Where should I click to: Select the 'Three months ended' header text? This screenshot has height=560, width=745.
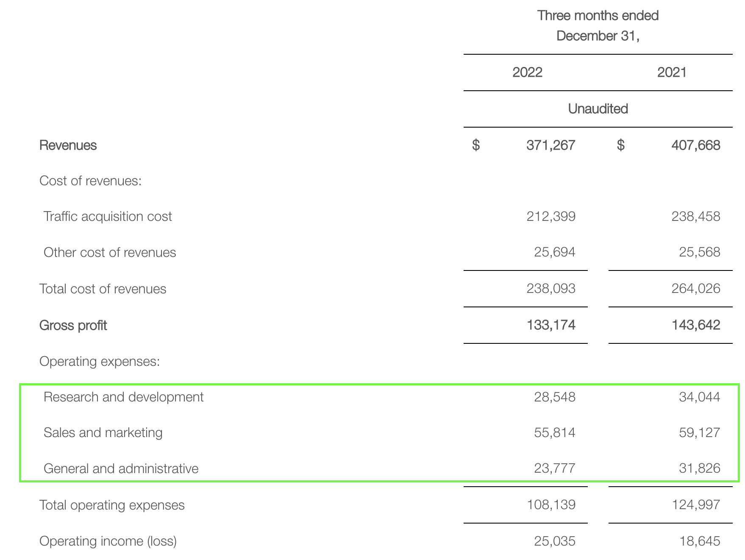598,16
